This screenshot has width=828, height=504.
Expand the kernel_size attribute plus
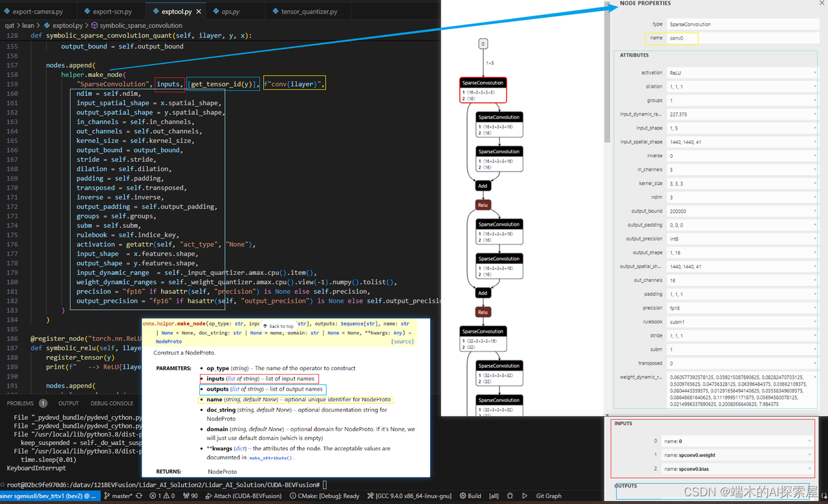(x=814, y=183)
